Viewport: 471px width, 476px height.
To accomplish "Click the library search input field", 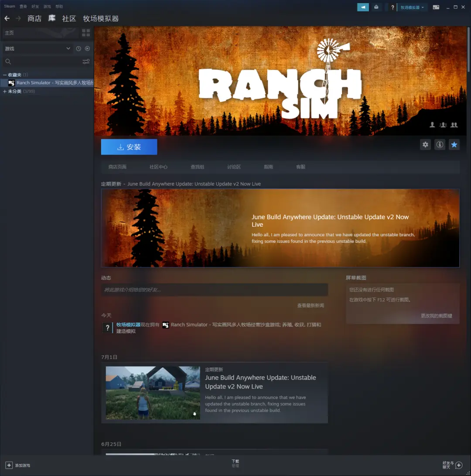I will coord(47,61).
